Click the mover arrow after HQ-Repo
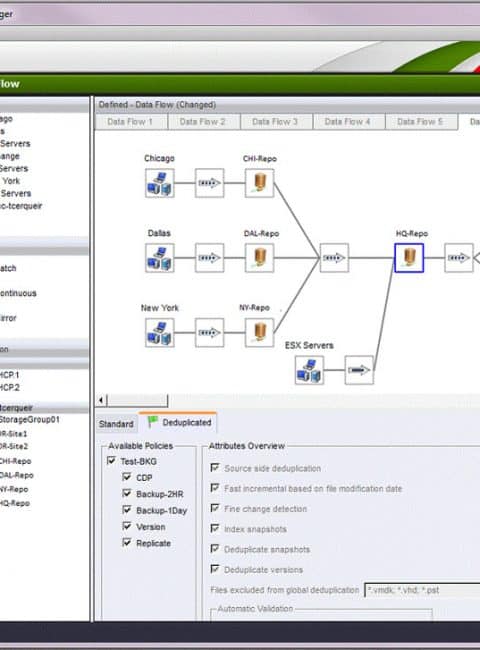This screenshot has width=480, height=650. coord(458,258)
